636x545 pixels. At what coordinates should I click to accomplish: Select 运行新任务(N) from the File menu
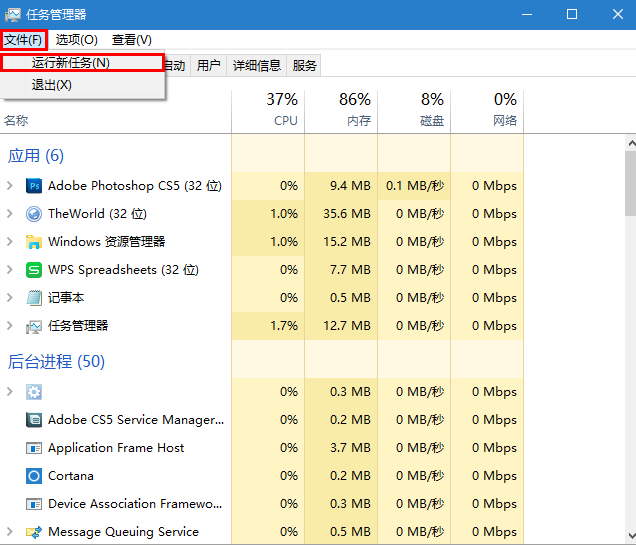(71, 63)
